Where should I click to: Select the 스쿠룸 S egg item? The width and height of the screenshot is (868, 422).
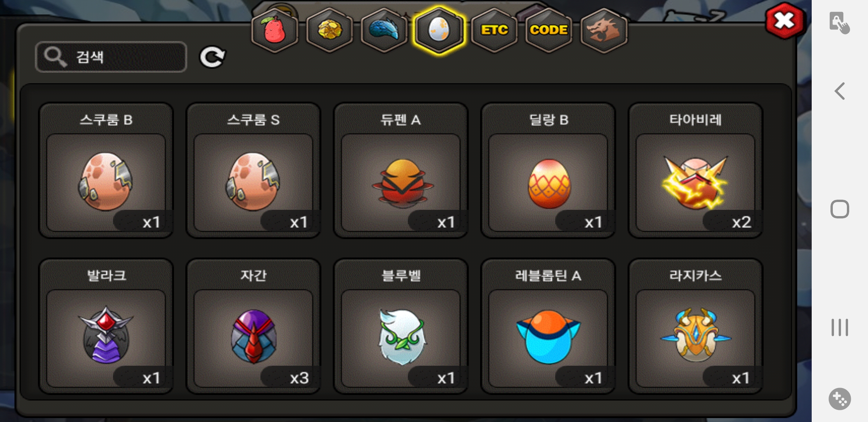click(x=253, y=170)
